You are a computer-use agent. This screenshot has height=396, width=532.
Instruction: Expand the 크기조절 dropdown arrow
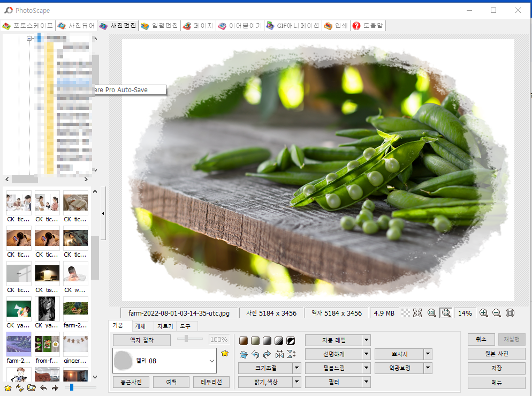tap(297, 368)
